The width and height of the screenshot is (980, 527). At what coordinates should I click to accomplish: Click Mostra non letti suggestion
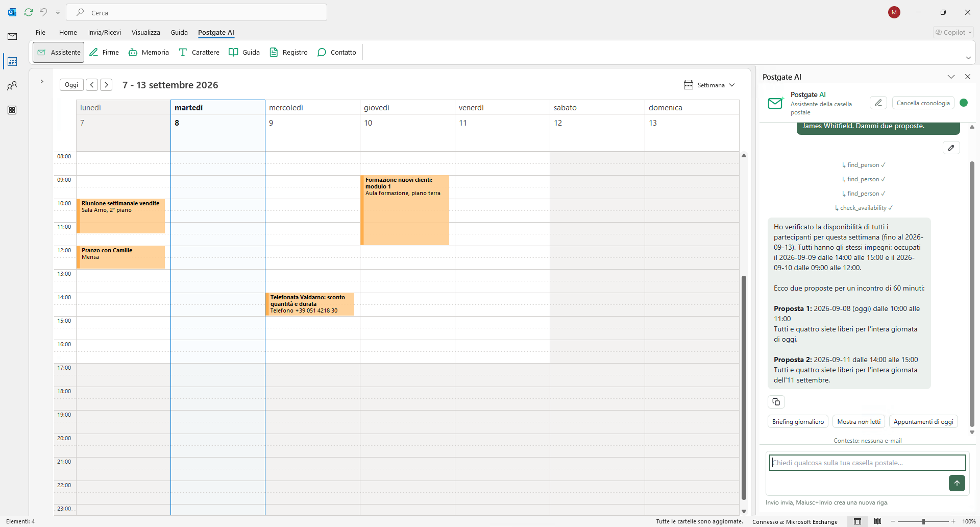coord(859,422)
